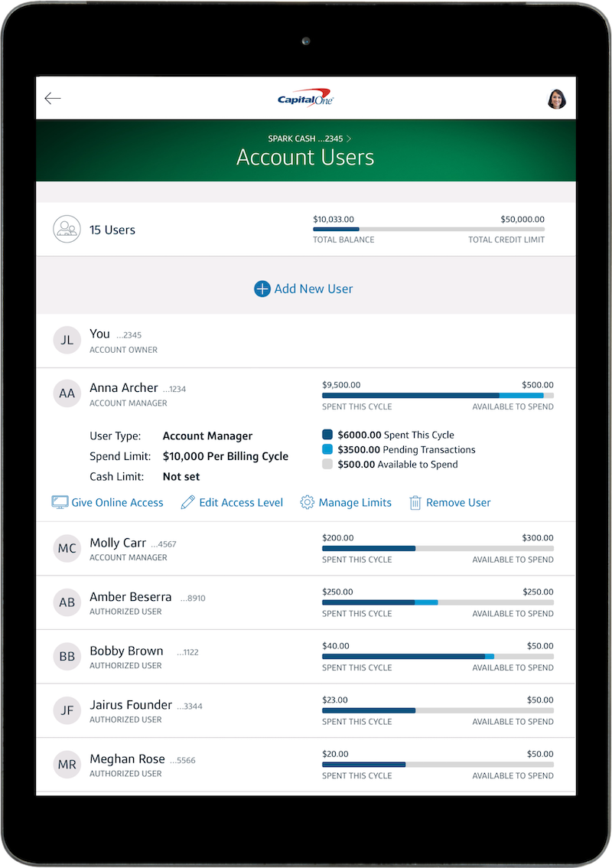The height and width of the screenshot is (868, 612).
Task: Expand Molly Carr's account row
Action: click(191, 548)
